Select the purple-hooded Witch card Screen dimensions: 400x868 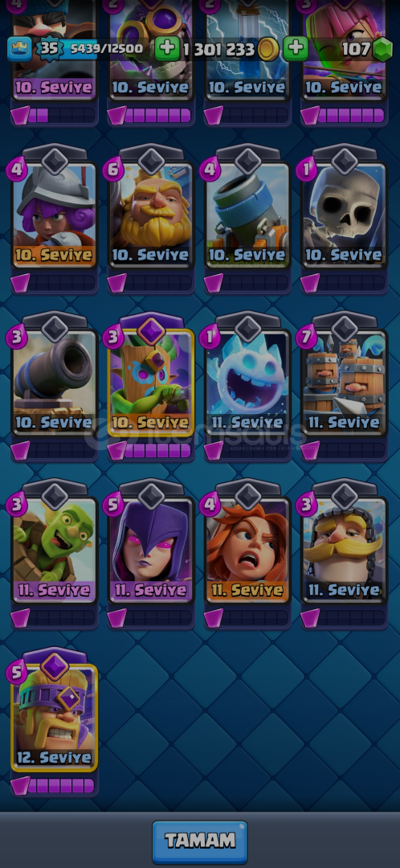pyautogui.click(x=151, y=550)
